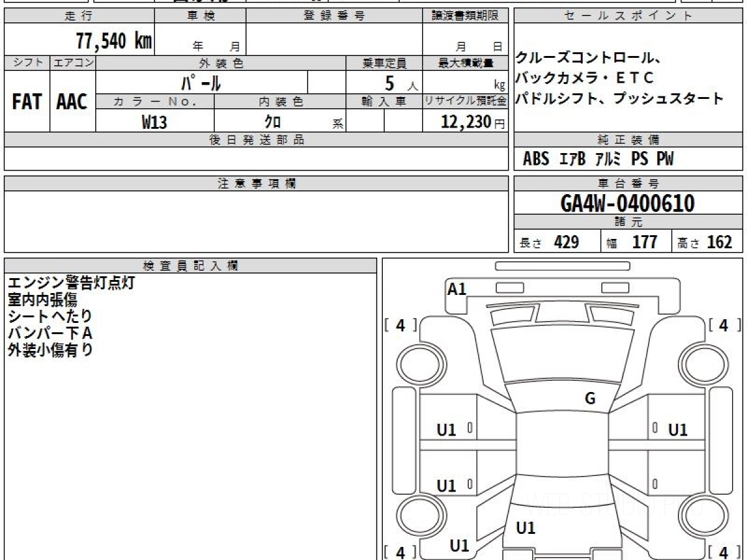747x560 pixels.
Task: Click the 最大積載量 header
Action: (466, 63)
